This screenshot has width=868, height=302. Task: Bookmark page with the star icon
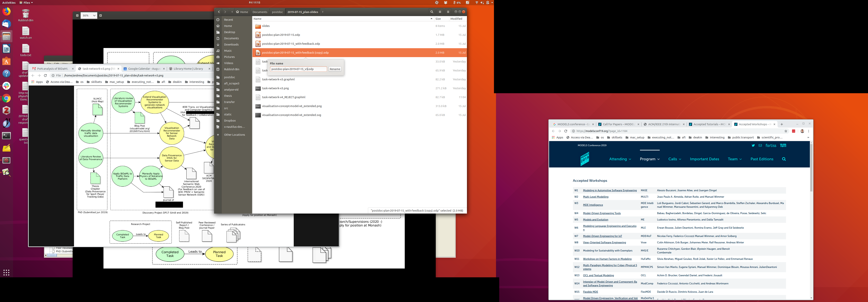point(786,131)
